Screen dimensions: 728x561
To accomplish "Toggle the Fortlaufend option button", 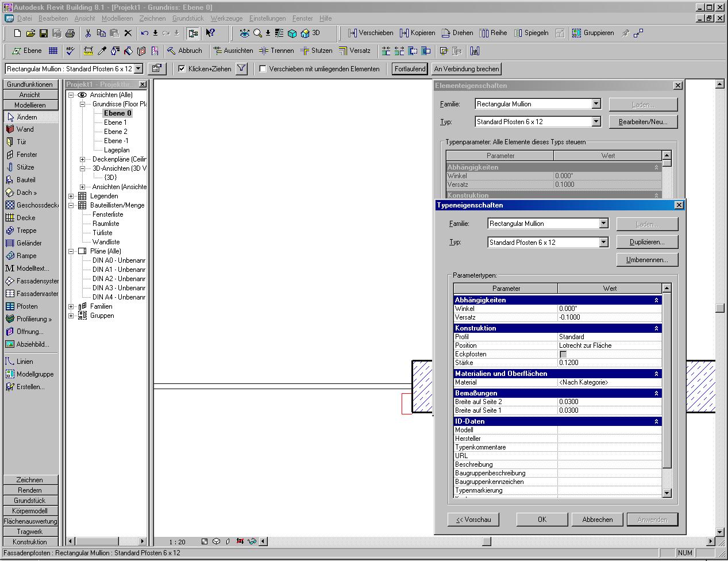I will pos(410,69).
